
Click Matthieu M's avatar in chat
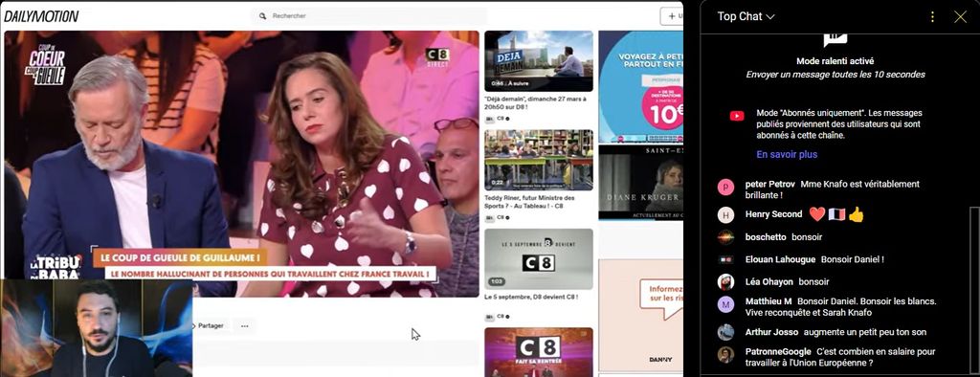[725, 304]
